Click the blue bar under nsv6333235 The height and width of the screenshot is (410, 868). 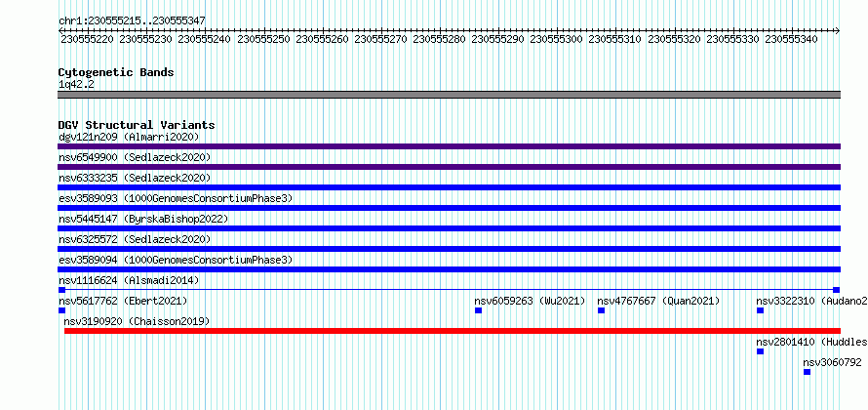pos(449,187)
